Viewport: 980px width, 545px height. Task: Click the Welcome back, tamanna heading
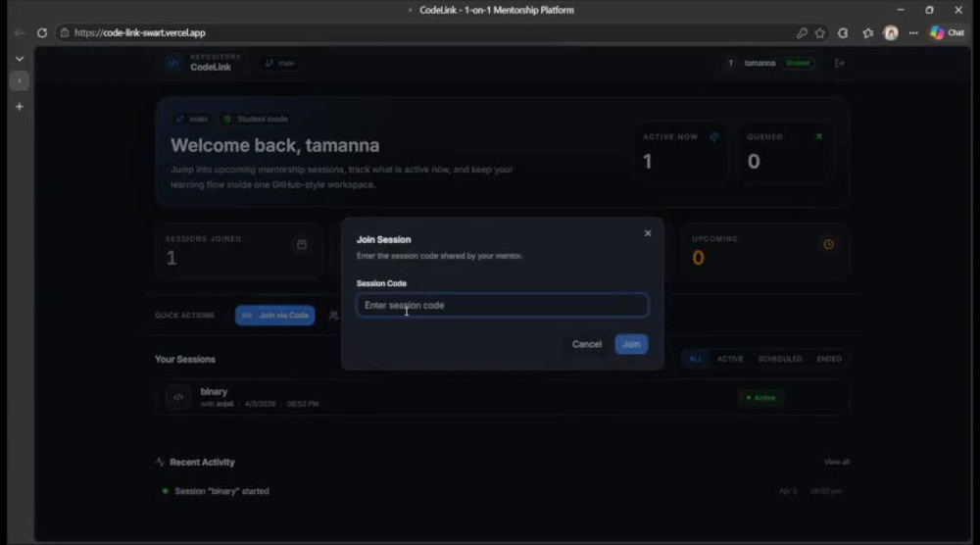coord(275,145)
